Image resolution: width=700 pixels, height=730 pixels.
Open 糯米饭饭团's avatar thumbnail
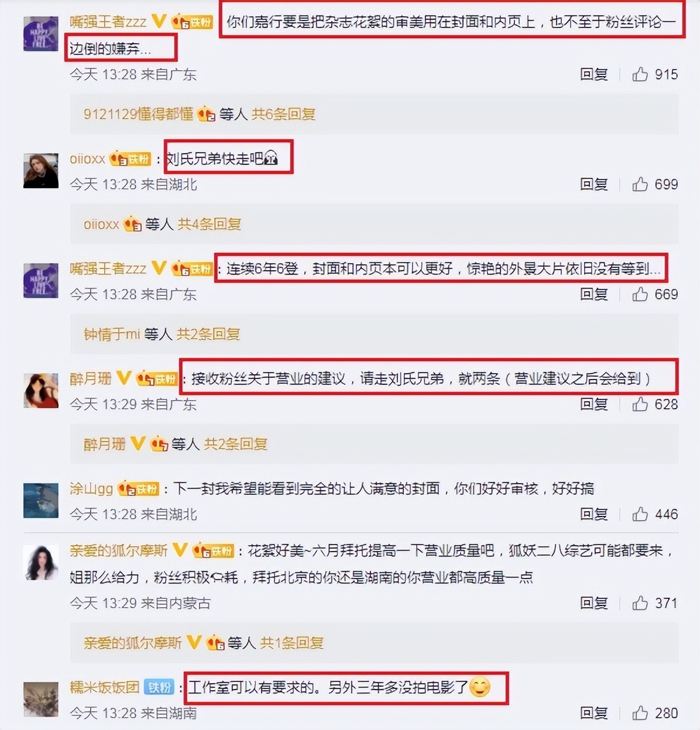[41, 698]
